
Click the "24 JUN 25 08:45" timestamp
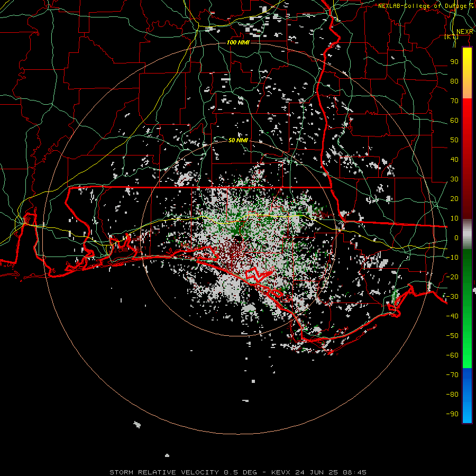pos(331,472)
